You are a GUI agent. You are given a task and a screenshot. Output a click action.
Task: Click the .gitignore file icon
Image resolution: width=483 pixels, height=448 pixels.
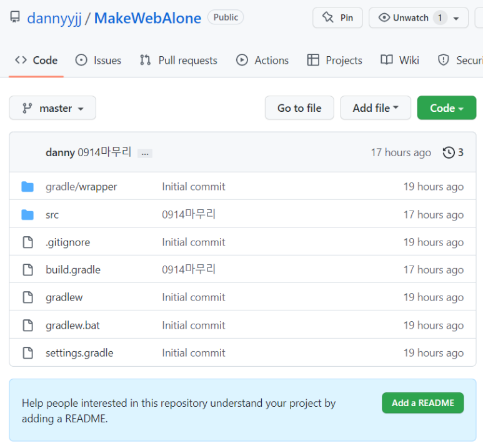pyautogui.click(x=27, y=242)
